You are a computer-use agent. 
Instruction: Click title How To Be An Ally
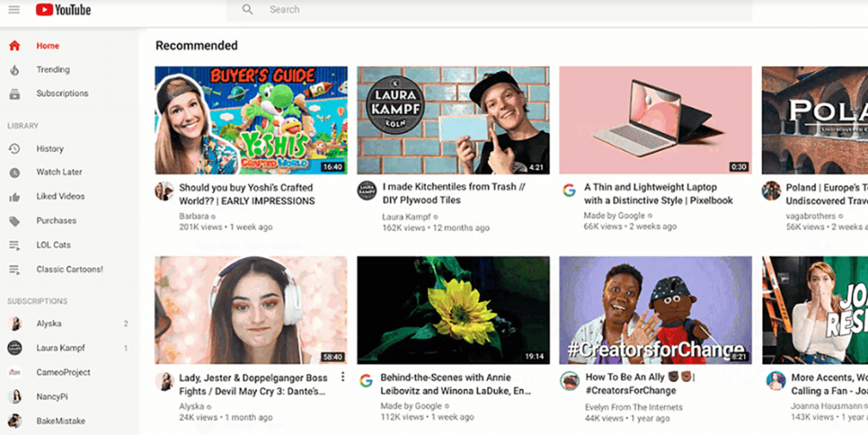point(640,383)
